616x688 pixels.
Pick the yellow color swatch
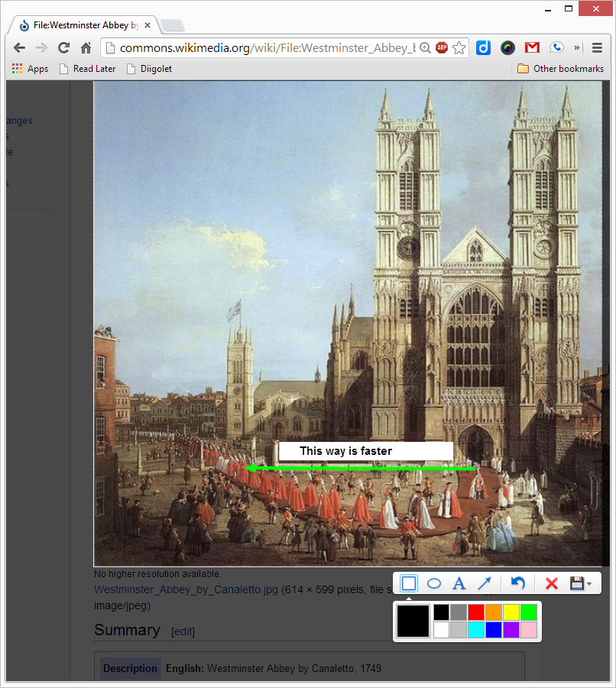(511, 612)
